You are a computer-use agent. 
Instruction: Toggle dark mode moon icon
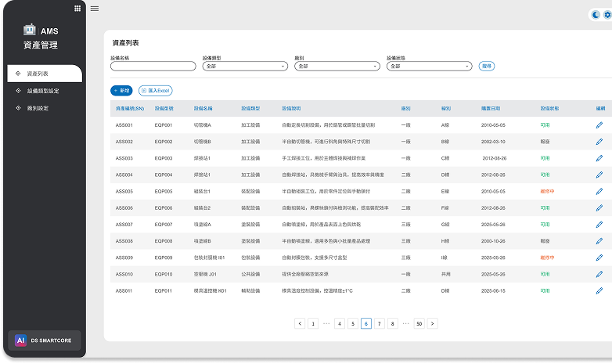click(x=596, y=15)
